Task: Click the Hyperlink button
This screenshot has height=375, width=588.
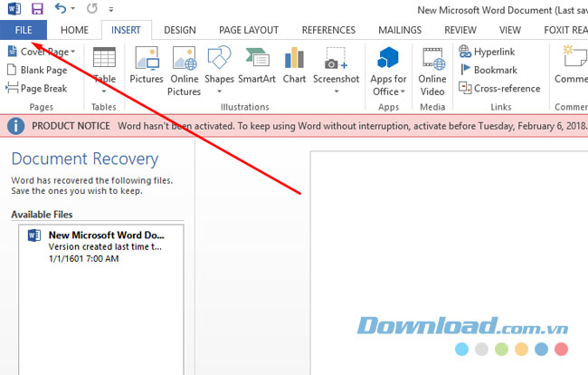Action: click(490, 52)
